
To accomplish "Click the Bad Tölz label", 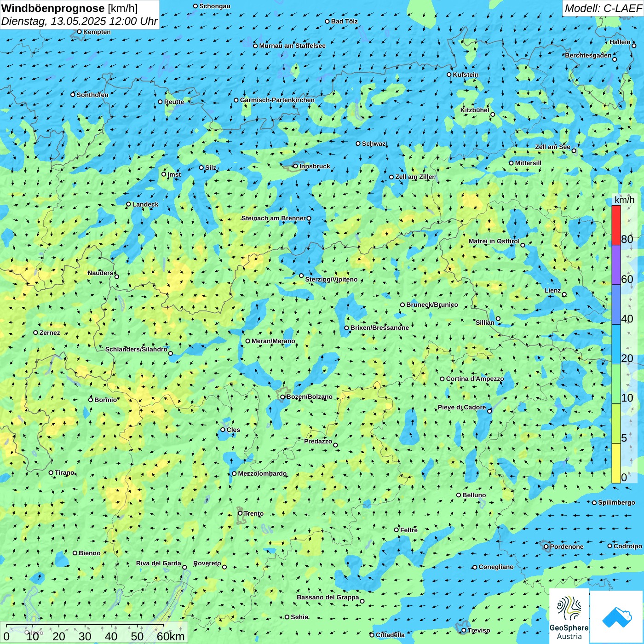I will [x=345, y=21].
